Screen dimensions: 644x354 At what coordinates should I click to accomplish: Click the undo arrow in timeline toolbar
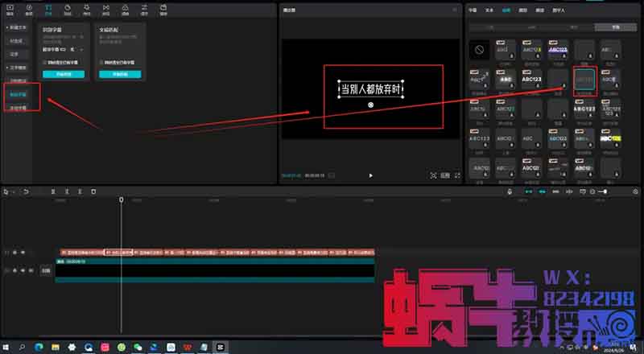coord(26,191)
